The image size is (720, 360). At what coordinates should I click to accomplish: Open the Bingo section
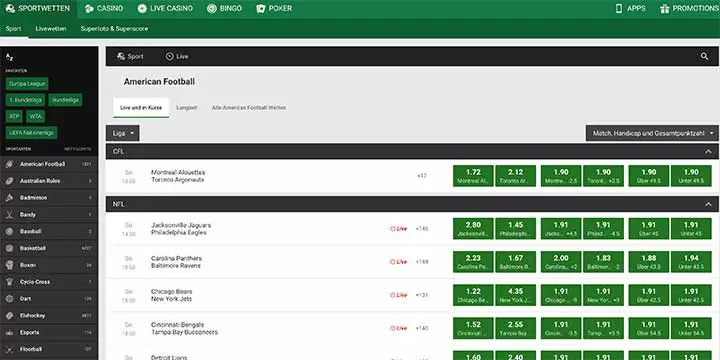click(224, 8)
